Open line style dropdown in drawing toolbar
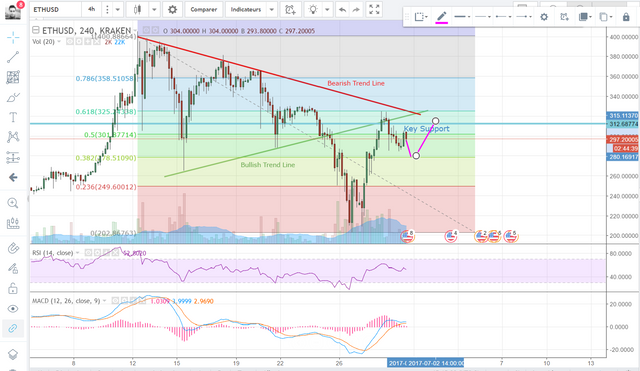640x371 pixels. 483,17
